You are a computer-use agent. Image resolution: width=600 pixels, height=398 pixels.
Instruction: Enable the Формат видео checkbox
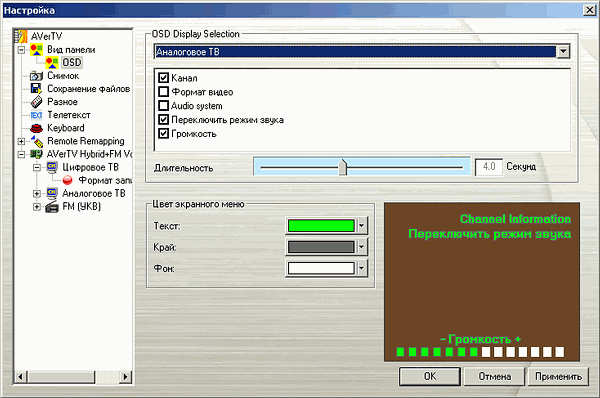163,92
